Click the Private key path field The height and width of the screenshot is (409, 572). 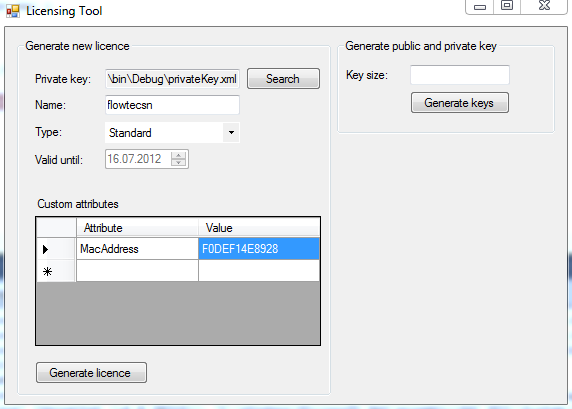pyautogui.click(x=172, y=79)
